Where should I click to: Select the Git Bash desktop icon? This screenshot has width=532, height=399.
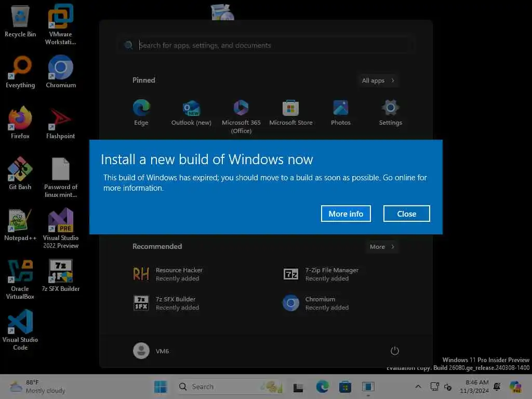20,174
